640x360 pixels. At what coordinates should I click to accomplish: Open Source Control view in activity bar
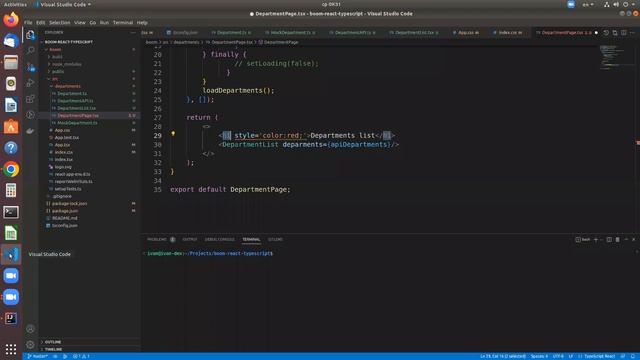[30, 67]
